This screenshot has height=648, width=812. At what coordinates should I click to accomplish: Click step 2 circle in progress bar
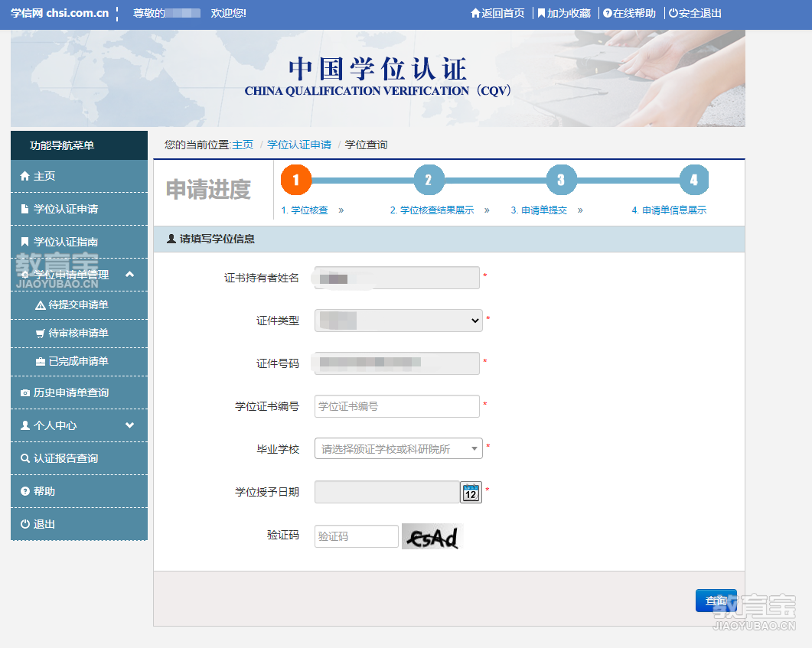click(x=429, y=180)
